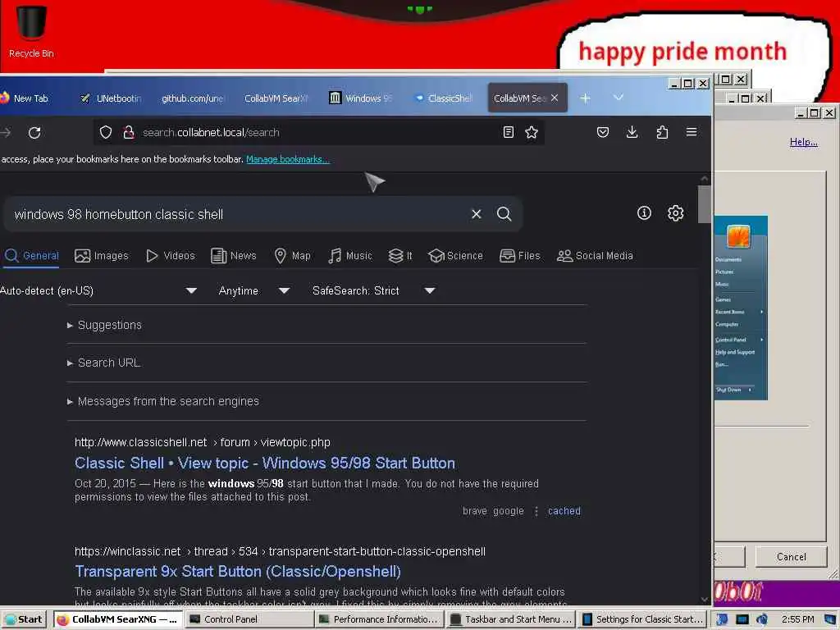Open the tracking protection shield icon

pyautogui.click(x=106, y=132)
